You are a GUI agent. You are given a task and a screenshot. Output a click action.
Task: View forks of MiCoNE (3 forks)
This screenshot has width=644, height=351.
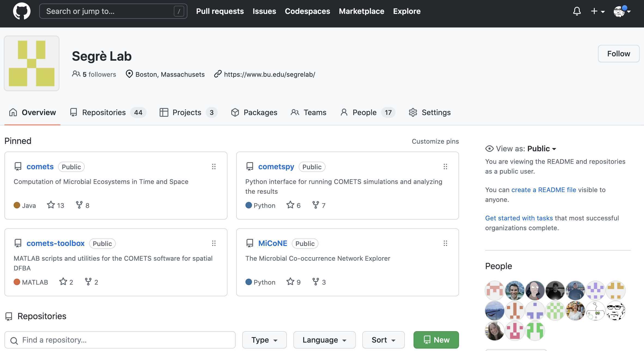coord(319,282)
